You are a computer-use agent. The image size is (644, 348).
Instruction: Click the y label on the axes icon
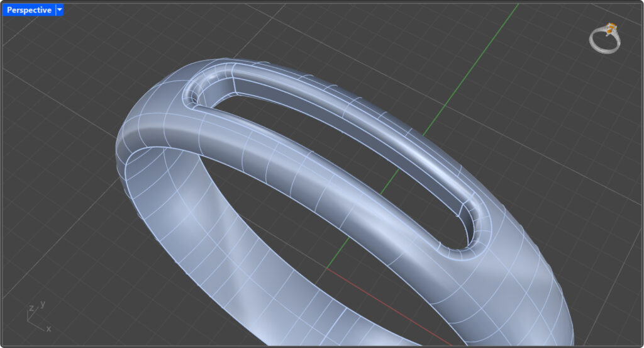click(x=43, y=304)
